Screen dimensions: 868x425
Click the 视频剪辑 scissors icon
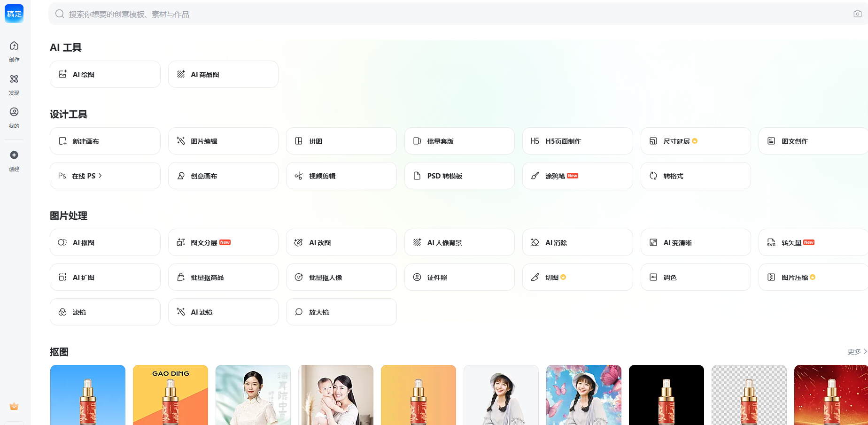[299, 176]
